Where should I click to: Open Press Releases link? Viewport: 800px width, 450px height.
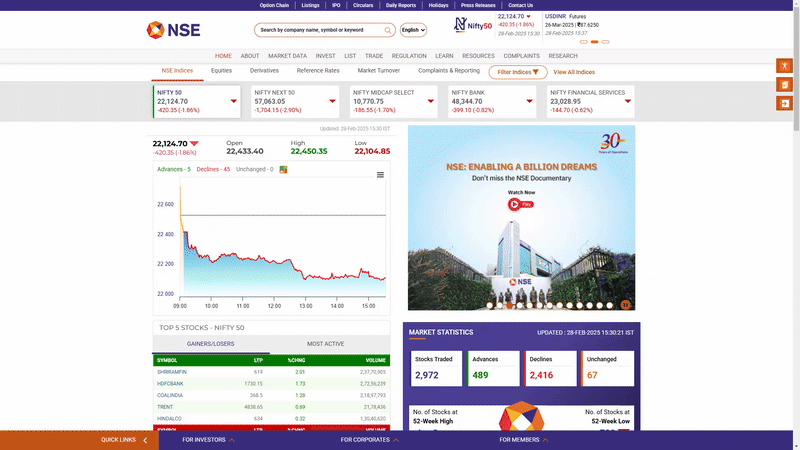coord(478,5)
